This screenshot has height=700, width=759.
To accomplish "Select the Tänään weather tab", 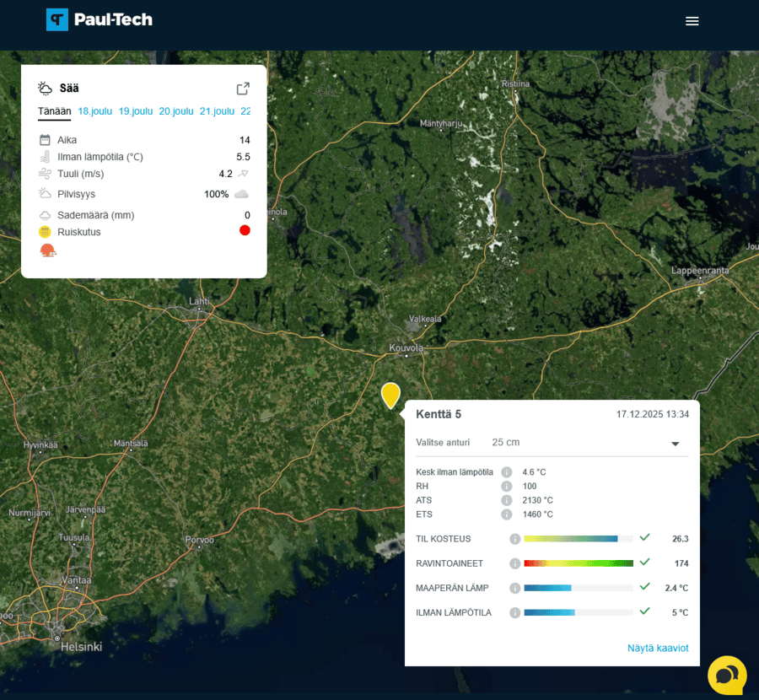I will (54, 111).
